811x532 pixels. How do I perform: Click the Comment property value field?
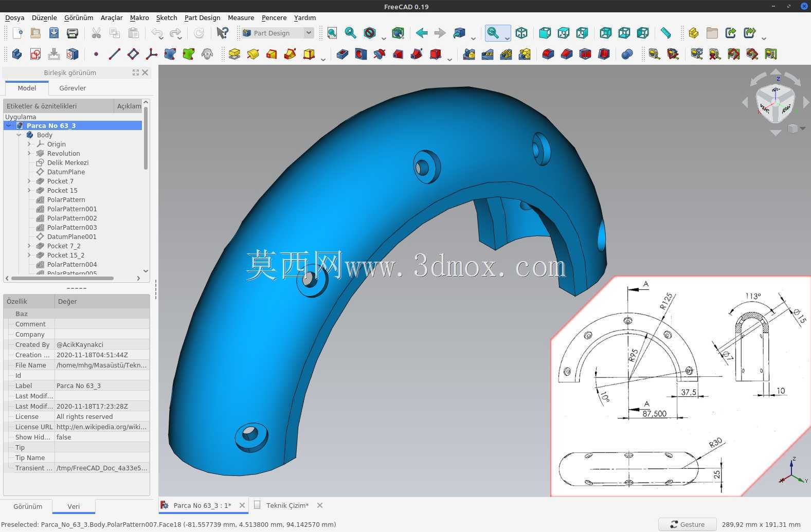coord(102,324)
